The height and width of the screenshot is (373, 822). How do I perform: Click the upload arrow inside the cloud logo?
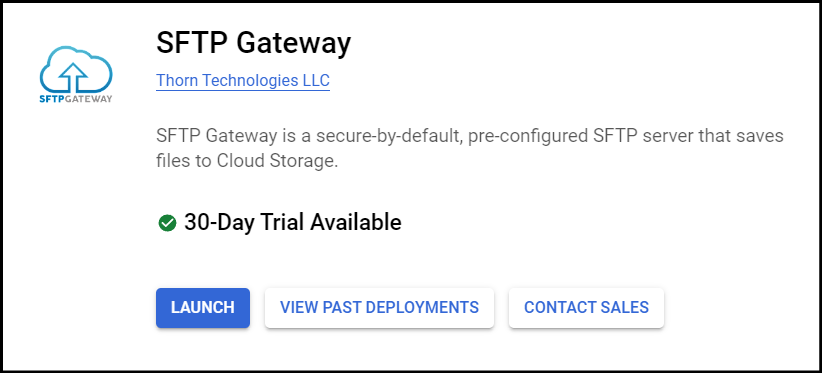(73, 78)
